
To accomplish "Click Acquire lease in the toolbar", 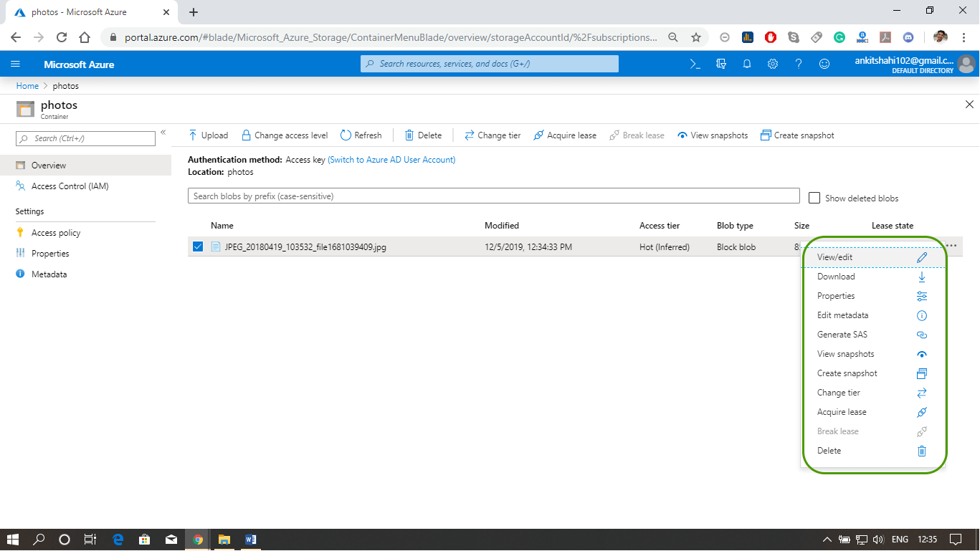I will click(565, 135).
